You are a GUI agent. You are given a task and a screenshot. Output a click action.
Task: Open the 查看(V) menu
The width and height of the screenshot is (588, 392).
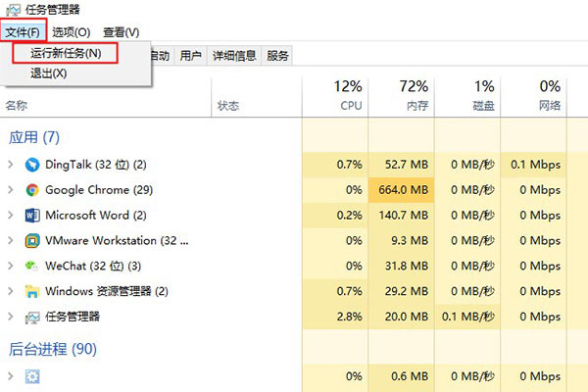click(x=121, y=32)
